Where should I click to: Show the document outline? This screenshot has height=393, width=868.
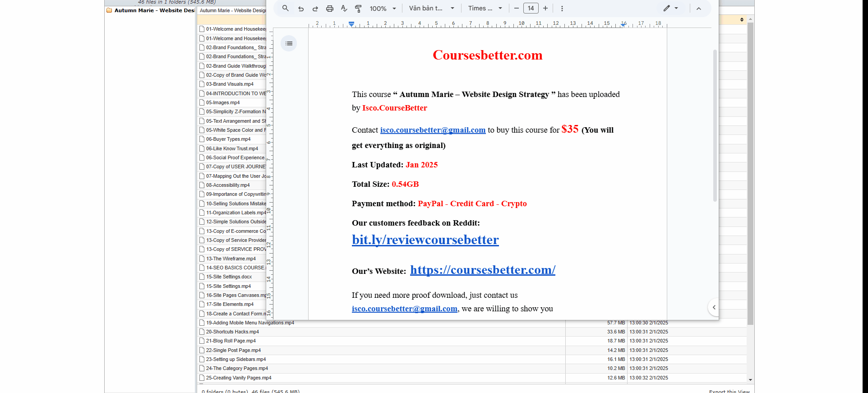tap(289, 43)
